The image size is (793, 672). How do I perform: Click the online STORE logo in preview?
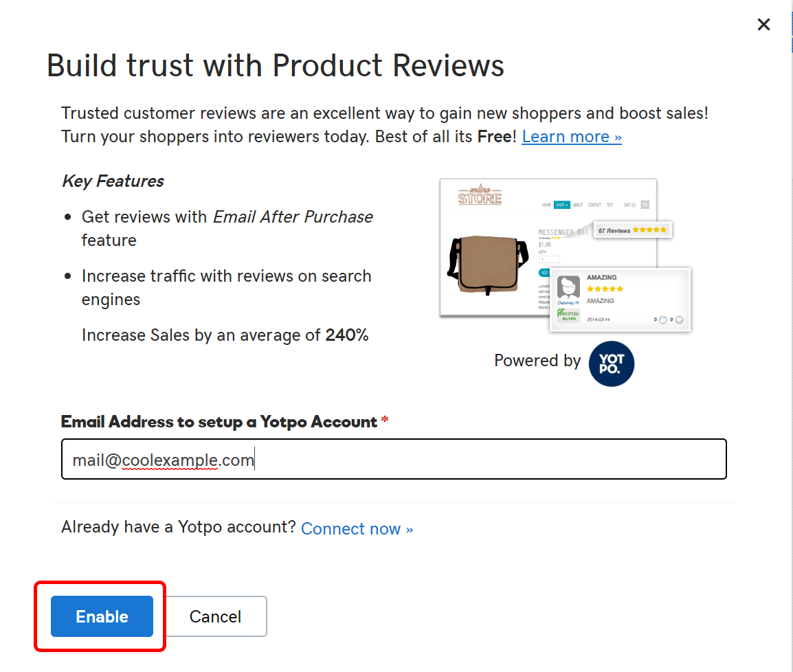pos(480,194)
